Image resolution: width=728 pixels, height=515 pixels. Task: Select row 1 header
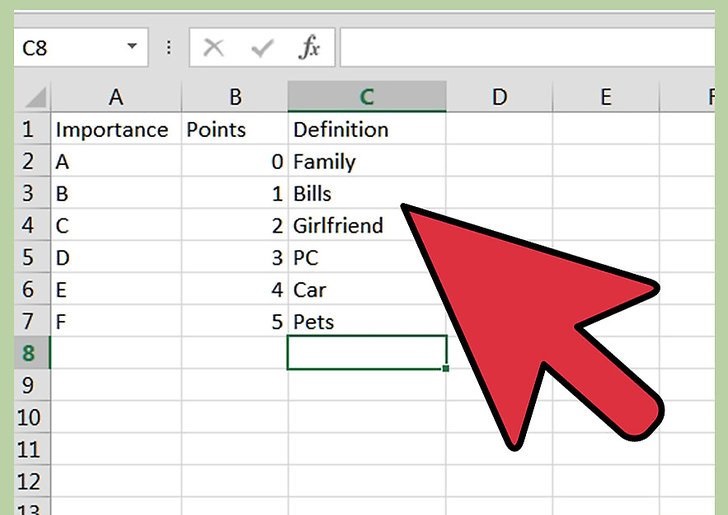pos(27,129)
